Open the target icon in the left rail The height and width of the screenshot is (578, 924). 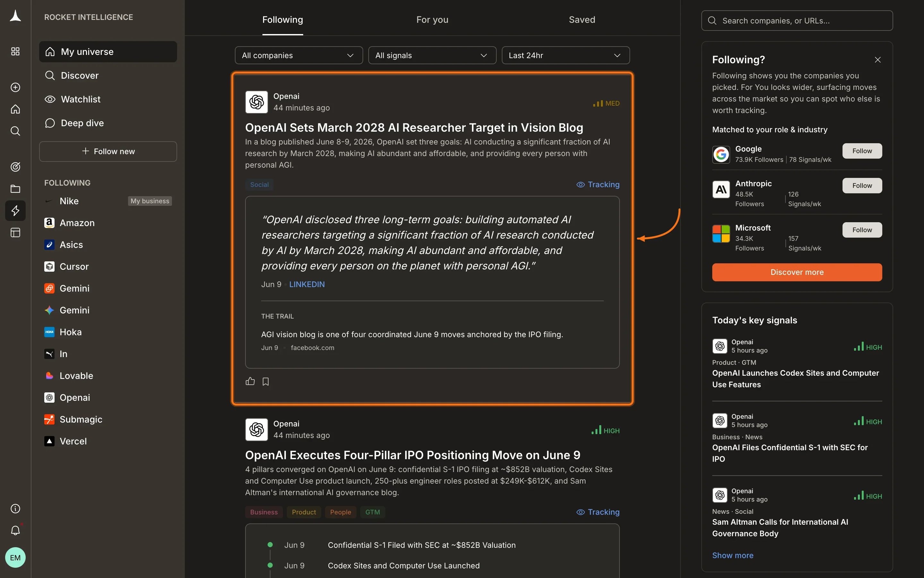pos(15,167)
